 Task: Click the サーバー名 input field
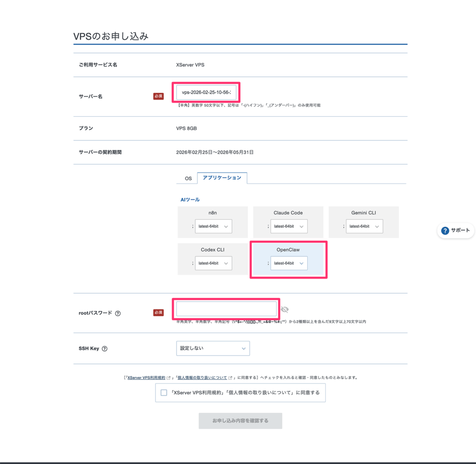205,92
